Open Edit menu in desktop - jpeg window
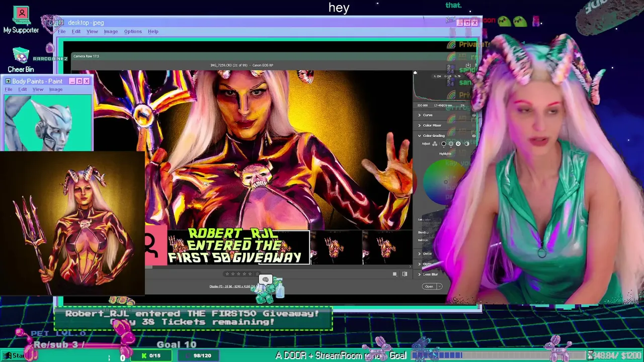The height and width of the screenshot is (362, 644). coord(76,31)
